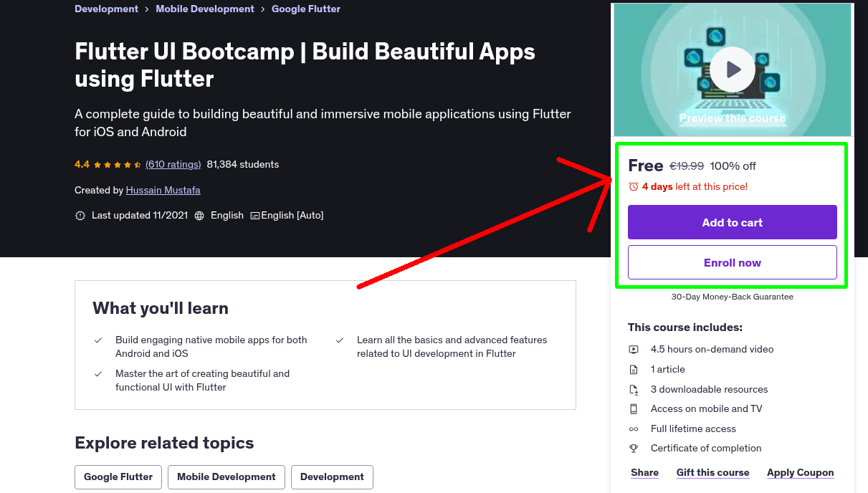The height and width of the screenshot is (493, 868).
Task: Click Certificate of completion text
Action: [x=706, y=449]
